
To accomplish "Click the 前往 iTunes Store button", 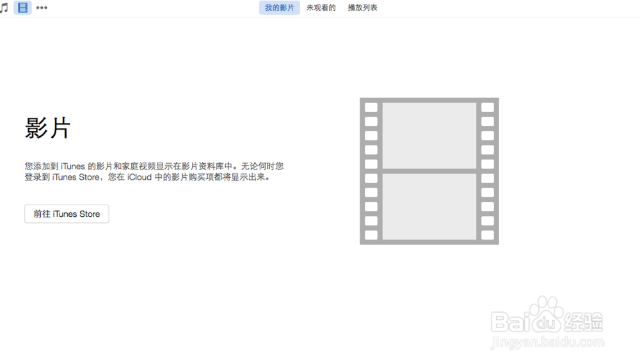I will pyautogui.click(x=67, y=214).
